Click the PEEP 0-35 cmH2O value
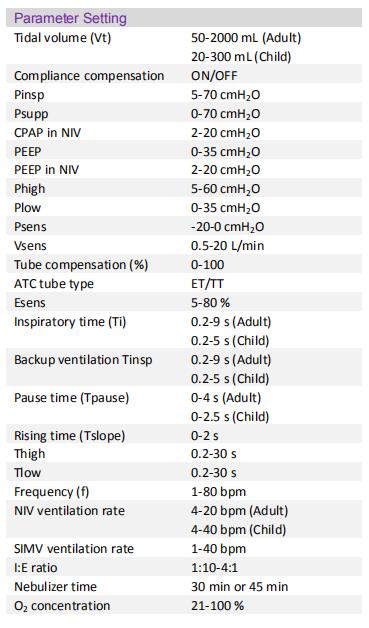 click(x=226, y=152)
